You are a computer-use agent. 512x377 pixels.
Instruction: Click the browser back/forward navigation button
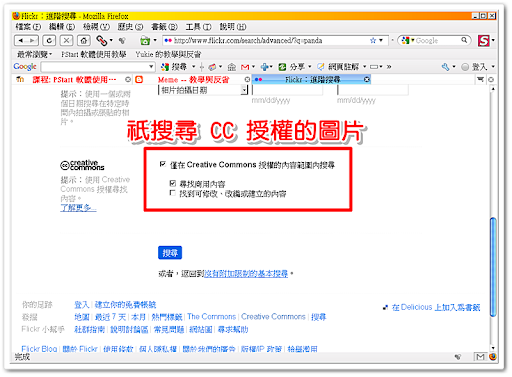[26, 41]
